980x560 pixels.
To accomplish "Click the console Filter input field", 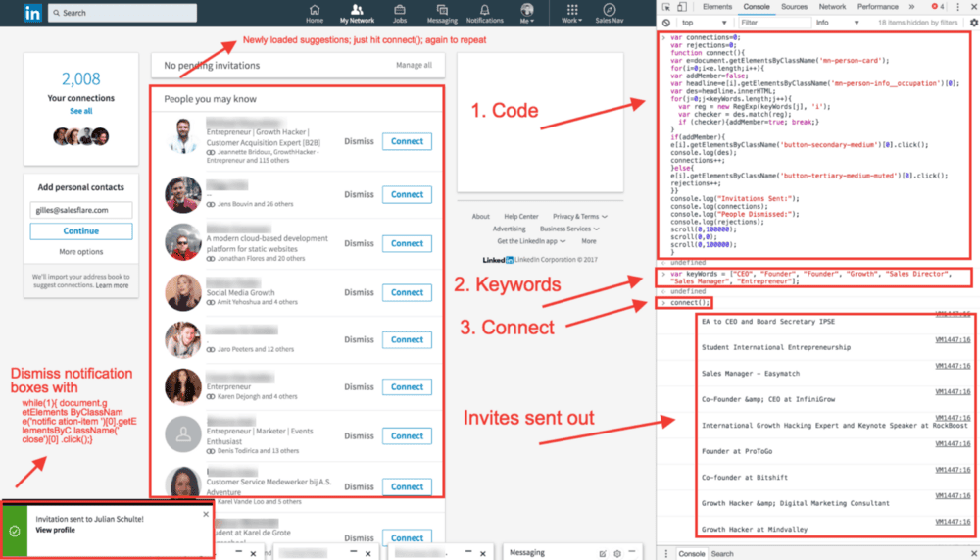I will coord(773,23).
